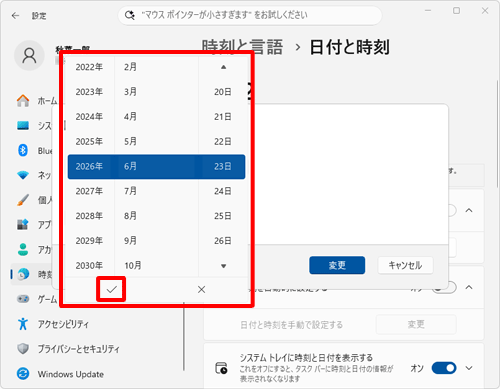
Task: Select highlighted 23日 day entry
Action: pyautogui.click(x=223, y=167)
